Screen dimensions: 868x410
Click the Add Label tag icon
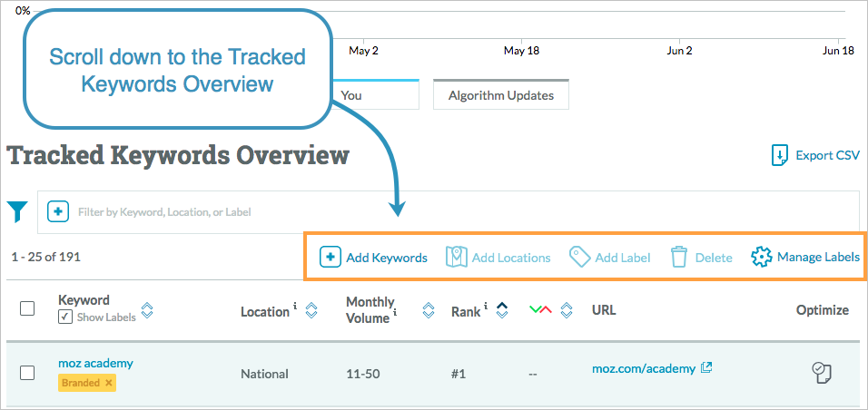pos(580,258)
